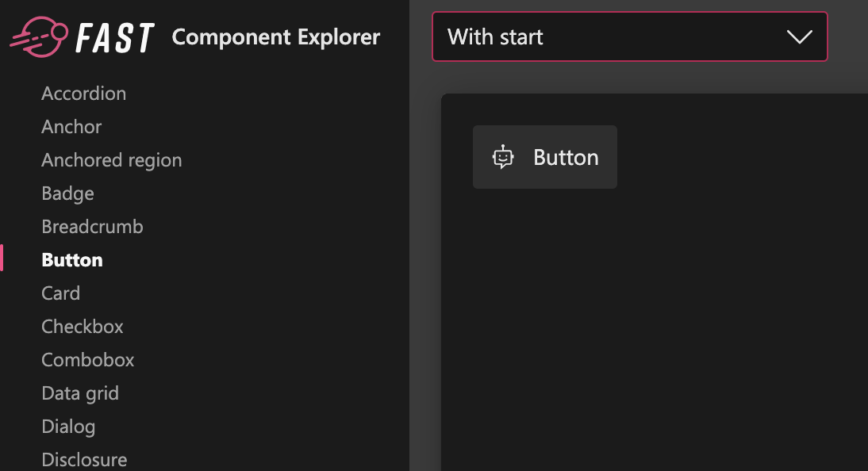Navigate to the Breadcrumb component
The height and width of the screenshot is (471, 868).
coord(92,227)
